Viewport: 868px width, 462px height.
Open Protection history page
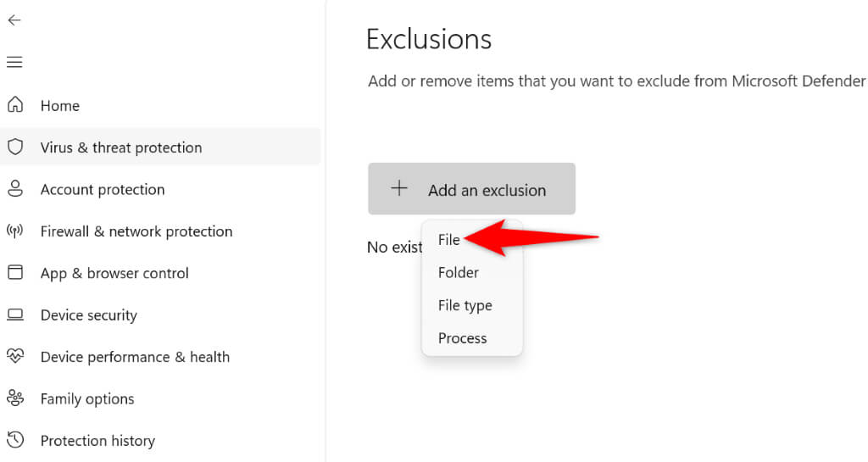pyautogui.click(x=97, y=441)
